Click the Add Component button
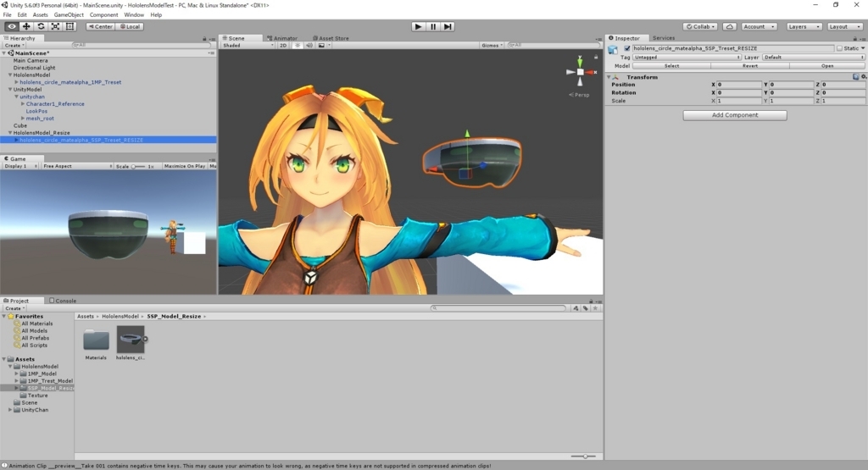868x470 pixels. [x=735, y=115]
